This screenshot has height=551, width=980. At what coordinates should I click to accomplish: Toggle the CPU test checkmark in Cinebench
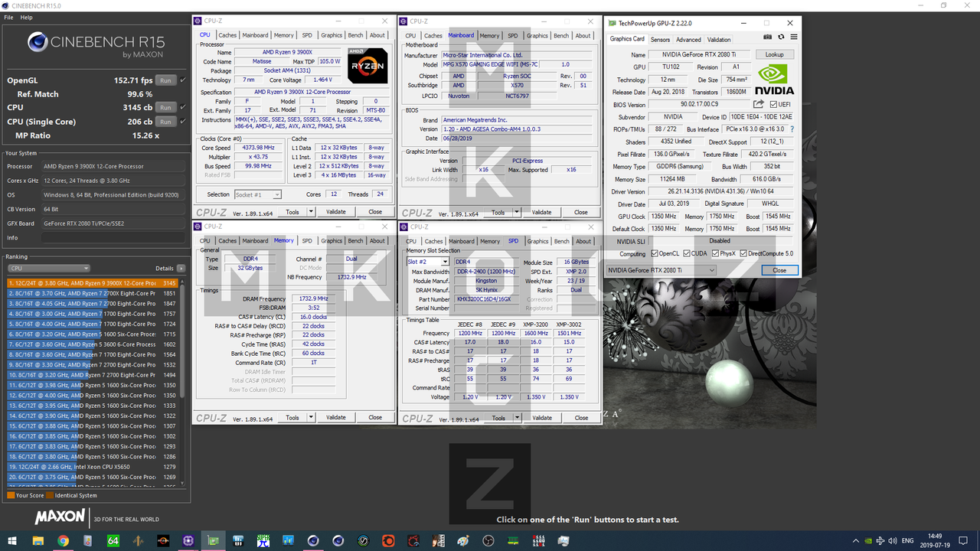click(x=183, y=107)
